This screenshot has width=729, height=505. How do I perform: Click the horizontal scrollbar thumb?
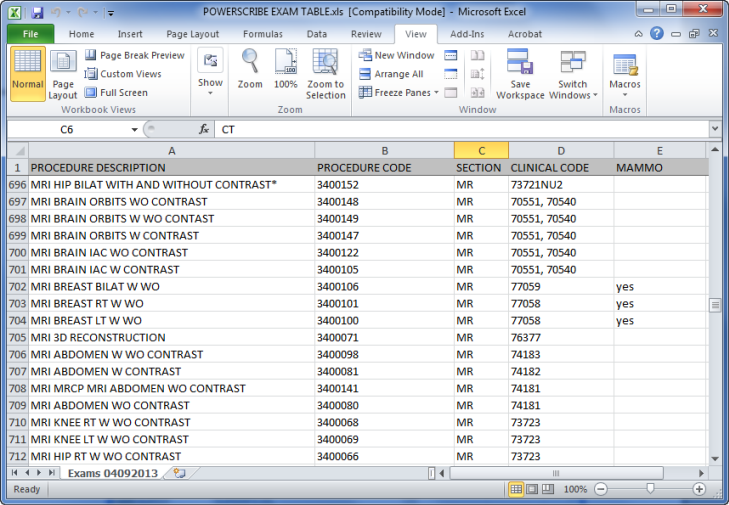click(x=557, y=473)
